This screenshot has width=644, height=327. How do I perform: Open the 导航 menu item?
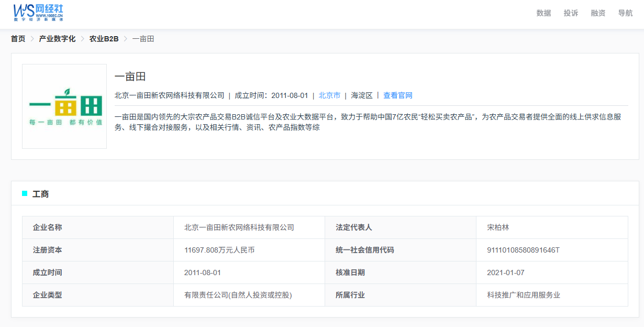(625, 13)
